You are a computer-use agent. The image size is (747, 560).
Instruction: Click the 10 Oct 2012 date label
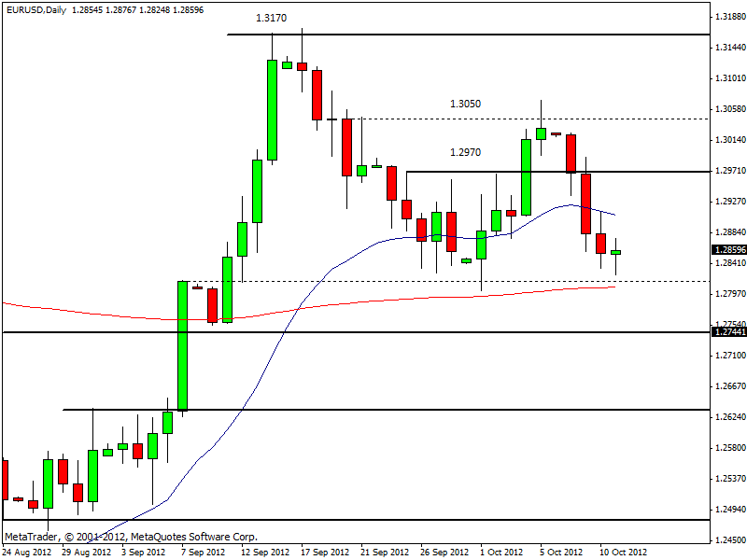623,552
